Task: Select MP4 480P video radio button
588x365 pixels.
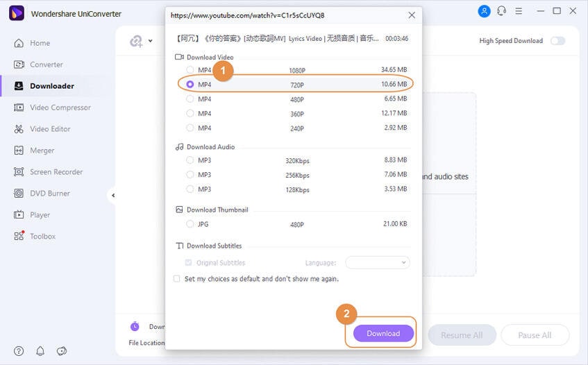Action: tap(190, 99)
